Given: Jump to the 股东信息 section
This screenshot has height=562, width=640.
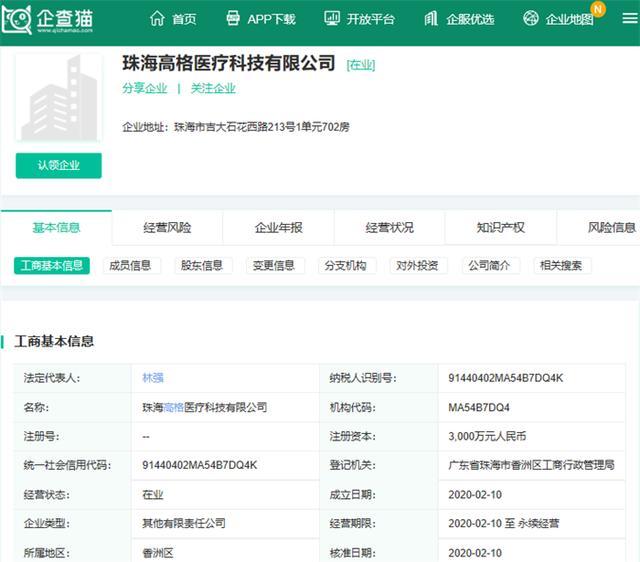Looking at the screenshot, I should click(x=202, y=266).
